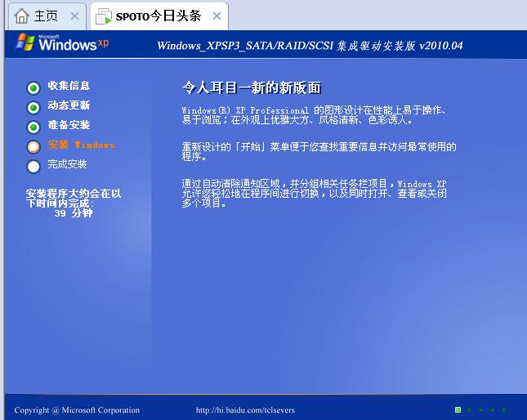Click the 动态更新 green step indicator
The height and width of the screenshot is (420, 527).
tap(33, 108)
